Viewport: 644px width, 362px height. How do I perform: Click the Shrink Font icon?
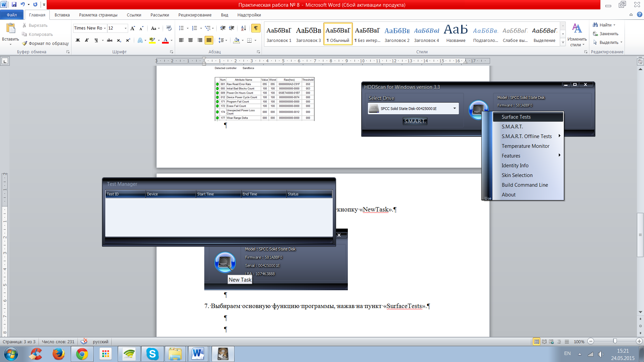click(x=141, y=28)
